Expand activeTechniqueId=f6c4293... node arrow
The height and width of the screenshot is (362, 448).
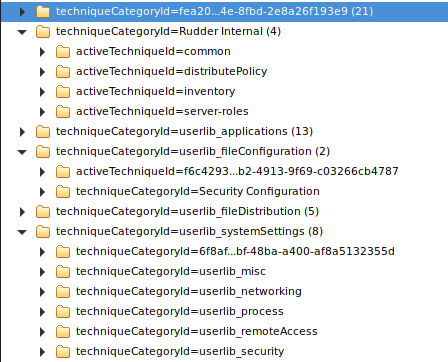[x=42, y=172]
